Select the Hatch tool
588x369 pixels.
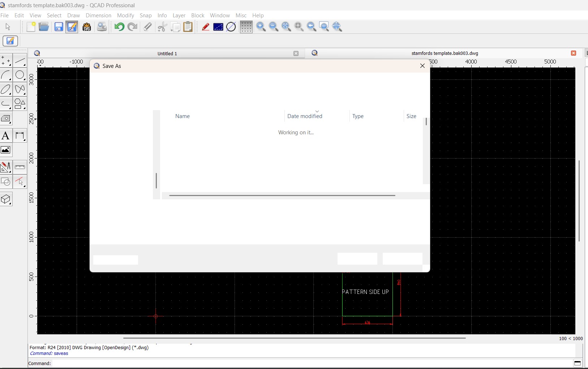click(x=6, y=118)
